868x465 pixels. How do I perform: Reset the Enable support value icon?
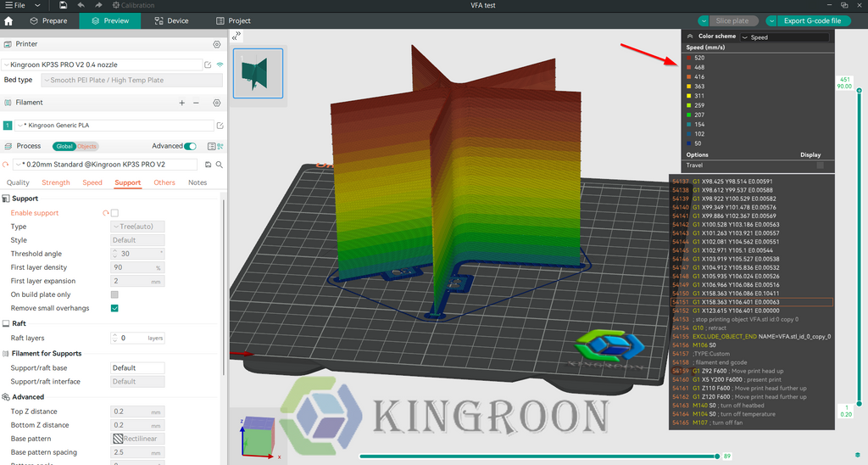click(x=106, y=213)
